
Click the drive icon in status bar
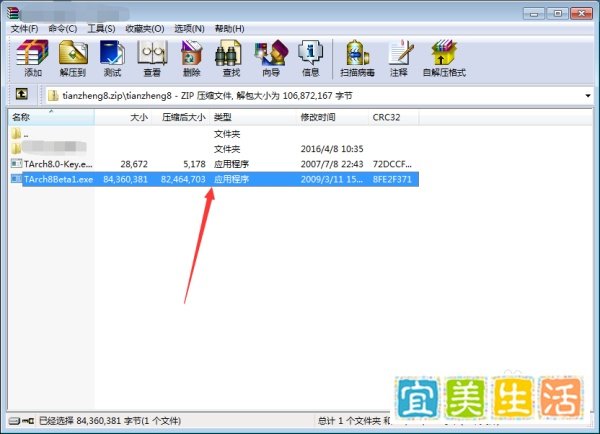(x=14, y=421)
